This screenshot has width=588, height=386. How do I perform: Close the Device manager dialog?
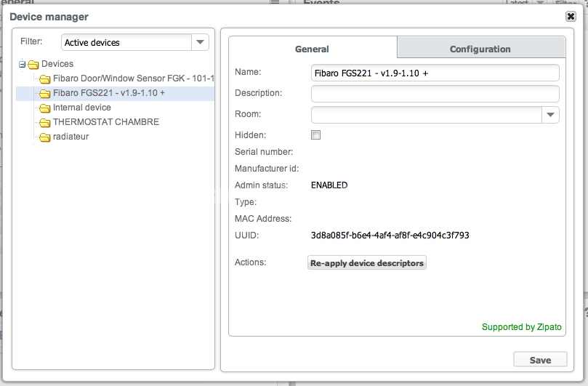[571, 16]
